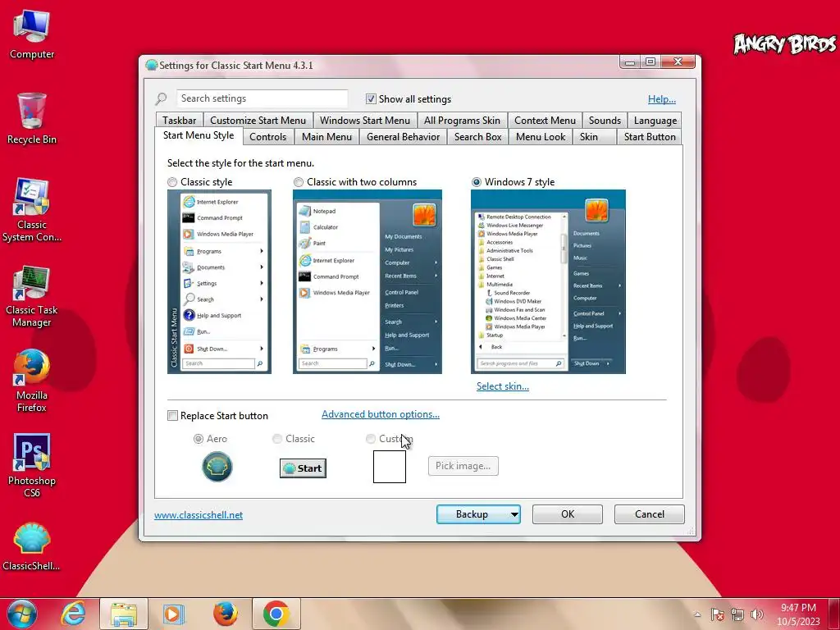
Task: Switch to the Language tab
Action: tap(655, 121)
